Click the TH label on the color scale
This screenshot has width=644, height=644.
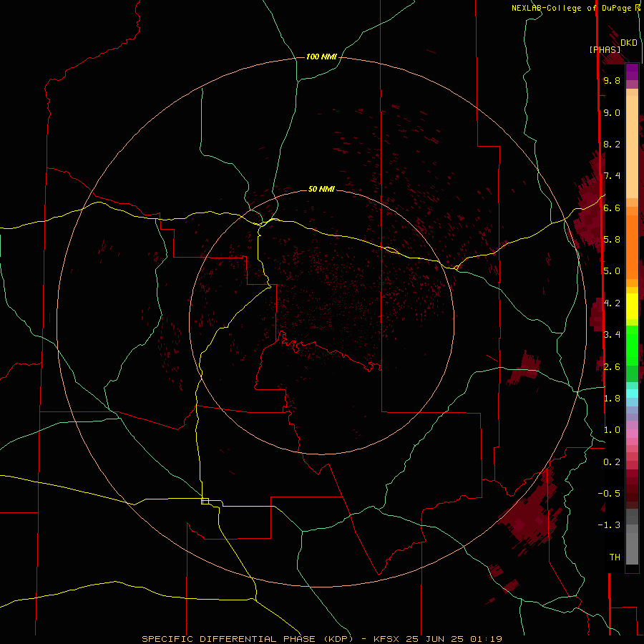pyautogui.click(x=615, y=557)
